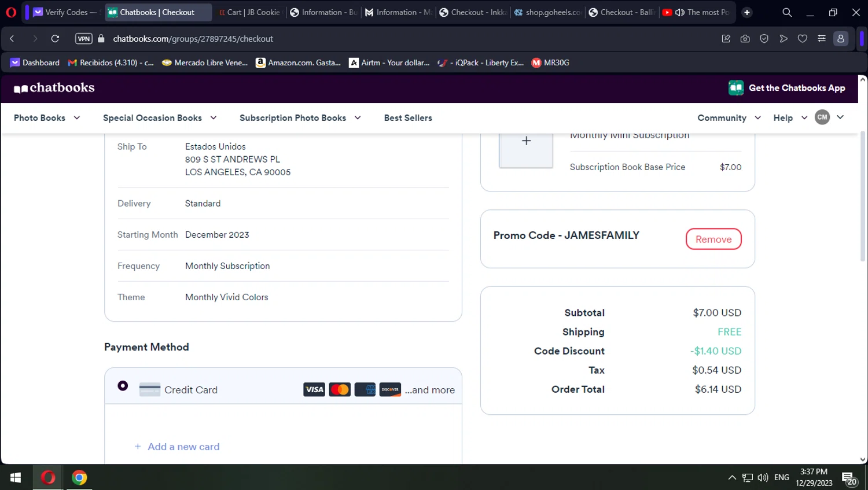The image size is (868, 490).
Task: Open the Easy Setup sliders icon
Action: click(822, 39)
